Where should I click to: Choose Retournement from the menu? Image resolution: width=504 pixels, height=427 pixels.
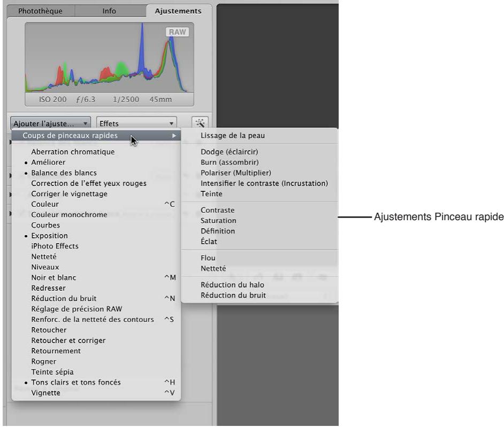96,351
